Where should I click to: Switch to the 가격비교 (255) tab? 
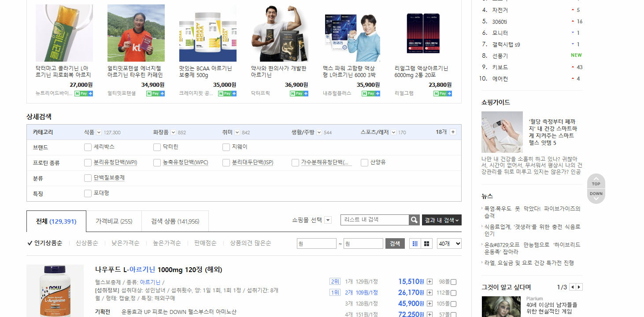114,221
